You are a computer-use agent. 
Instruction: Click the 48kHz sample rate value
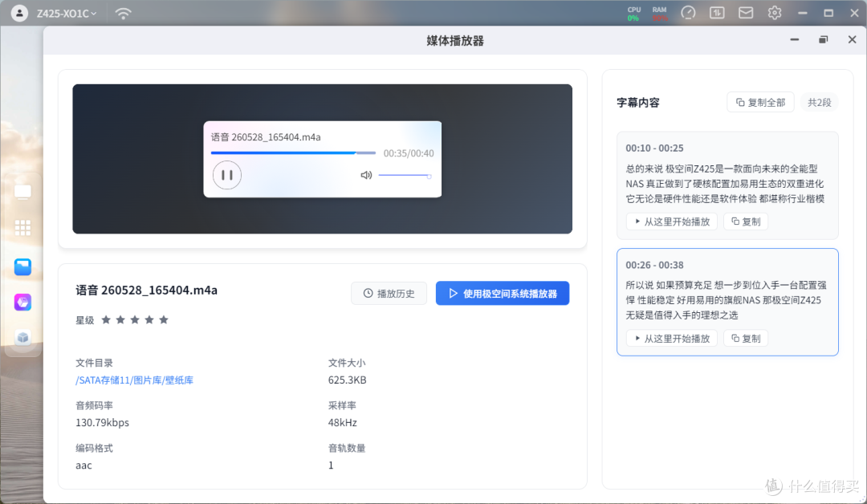[342, 423]
